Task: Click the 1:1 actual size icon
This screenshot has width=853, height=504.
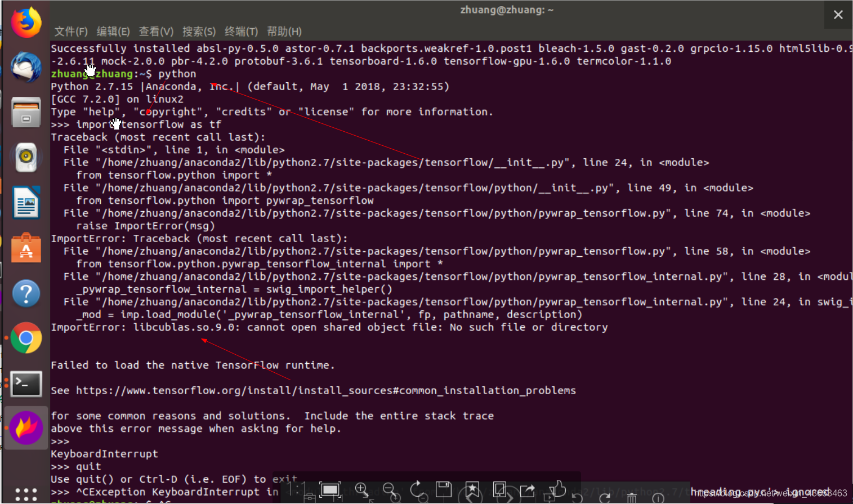Action: point(296,489)
